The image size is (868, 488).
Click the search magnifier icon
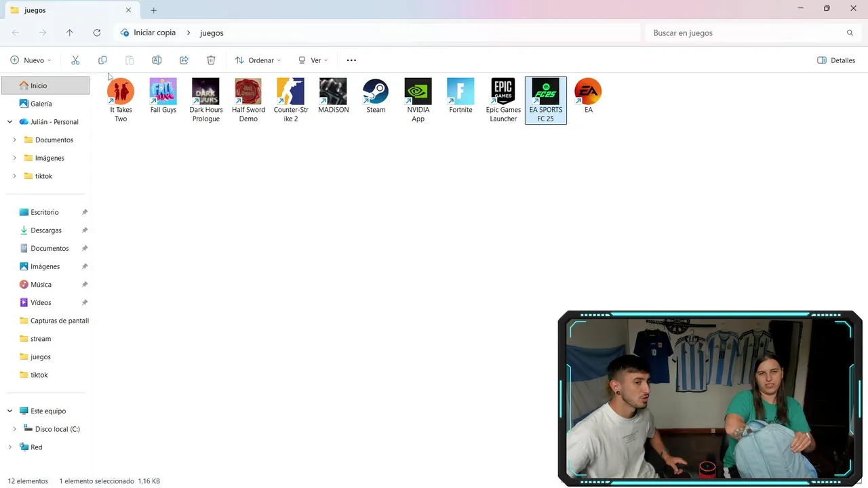tap(850, 33)
